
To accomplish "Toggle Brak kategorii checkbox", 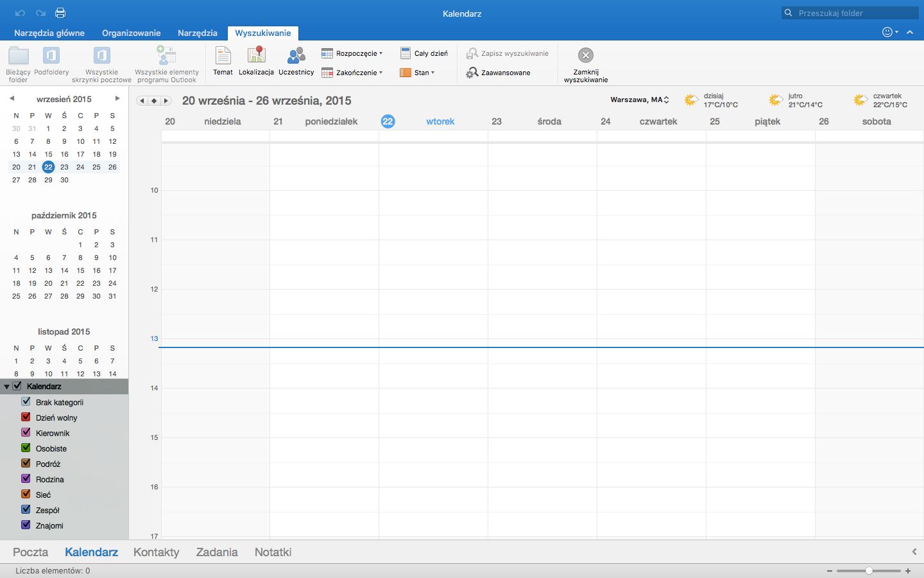I will click(26, 401).
